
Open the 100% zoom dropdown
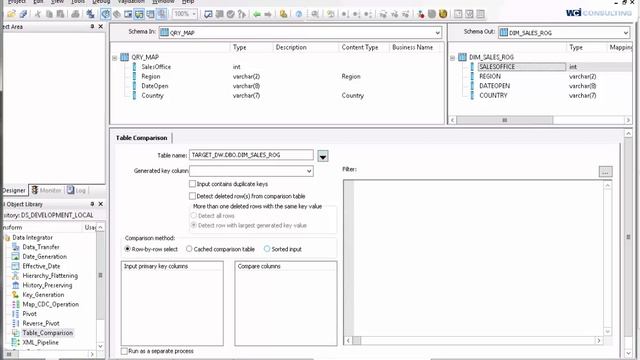(194, 14)
